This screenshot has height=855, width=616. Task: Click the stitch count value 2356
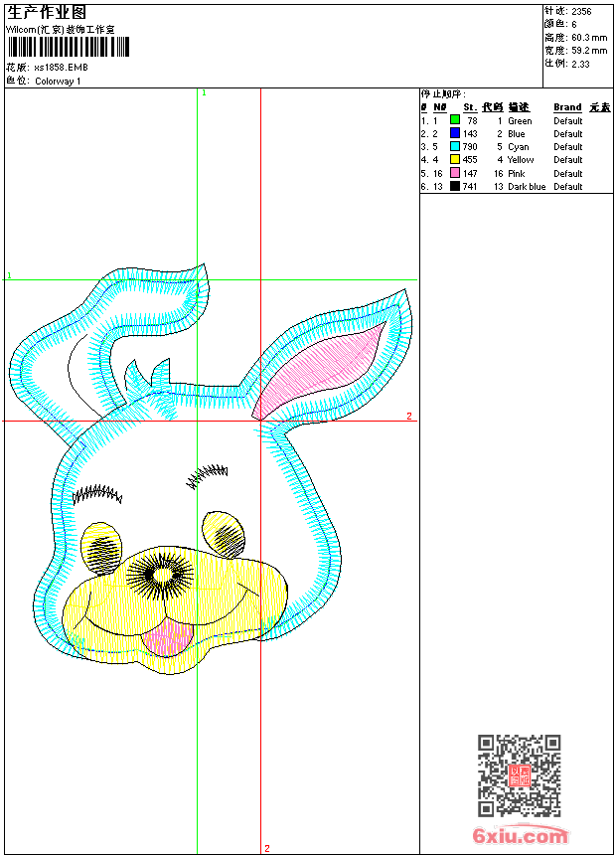pos(581,11)
